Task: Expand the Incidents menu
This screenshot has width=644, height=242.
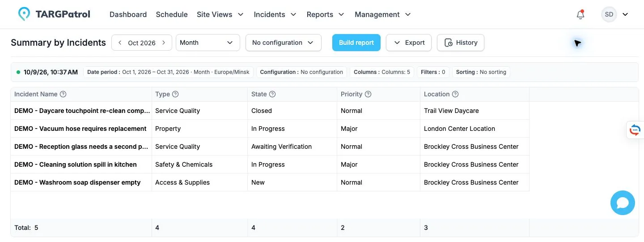Action: tap(275, 14)
